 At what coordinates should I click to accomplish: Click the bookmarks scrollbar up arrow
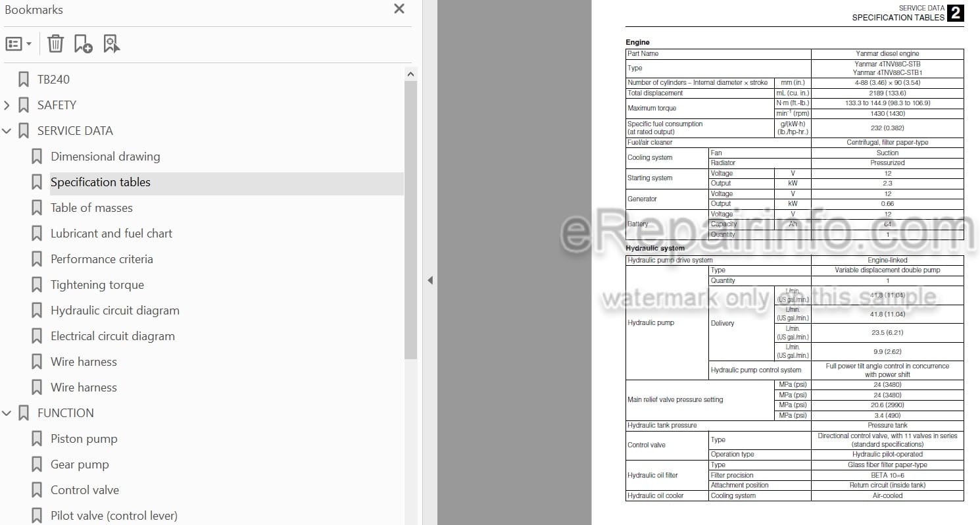click(410, 74)
